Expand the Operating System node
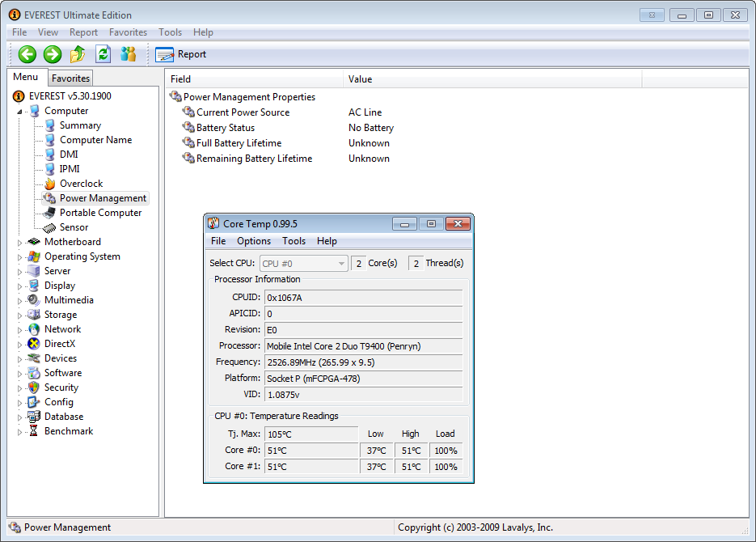756x542 pixels. coord(19,257)
